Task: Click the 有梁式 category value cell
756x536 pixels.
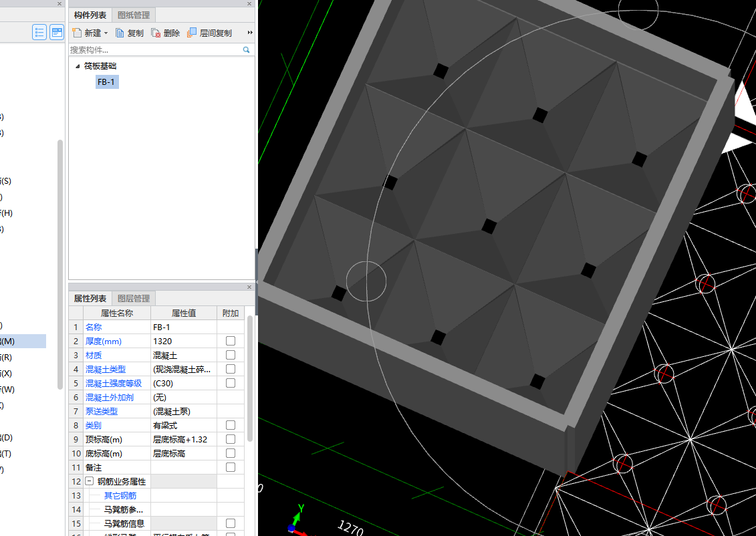Action: 184,425
